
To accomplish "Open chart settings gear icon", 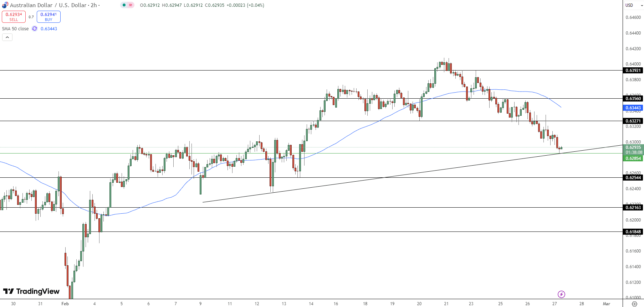I will 634,304.
